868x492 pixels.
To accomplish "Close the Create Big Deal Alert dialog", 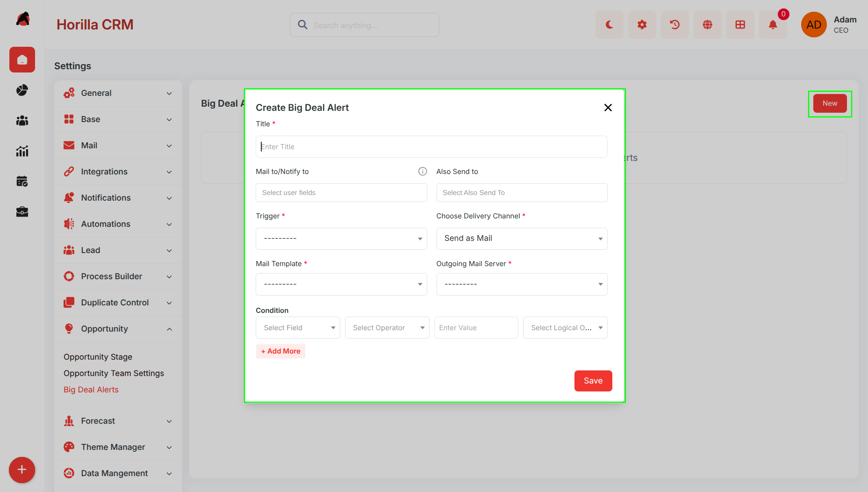I will [608, 108].
